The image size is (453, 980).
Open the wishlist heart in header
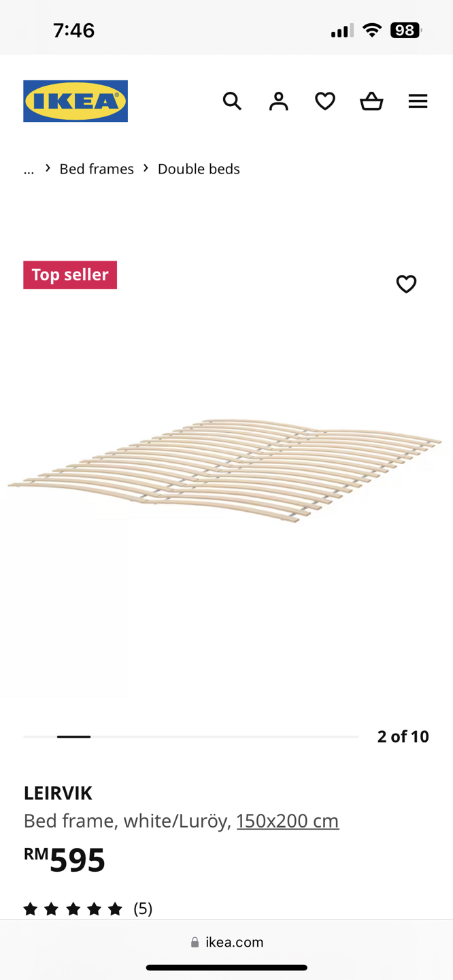pos(325,101)
